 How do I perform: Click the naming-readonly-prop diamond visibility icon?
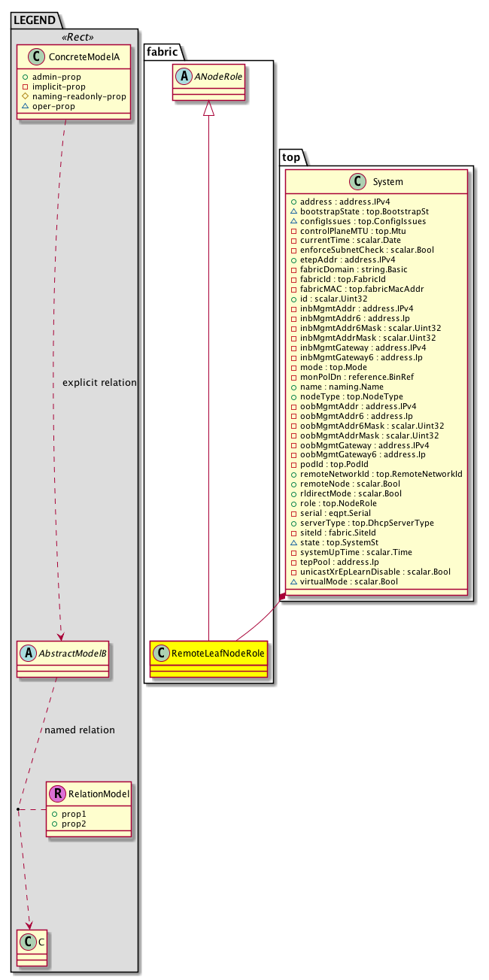26,96
